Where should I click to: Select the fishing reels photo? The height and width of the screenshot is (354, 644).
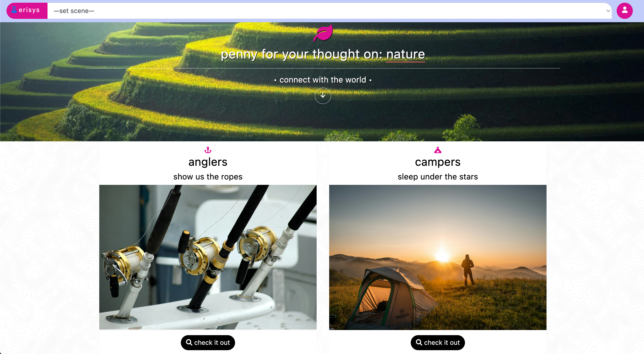click(208, 257)
